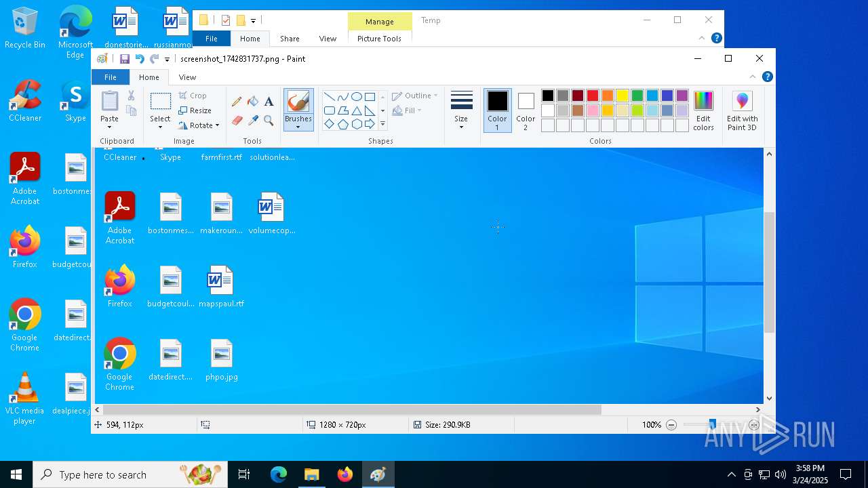Click the Resize button

coord(195,110)
